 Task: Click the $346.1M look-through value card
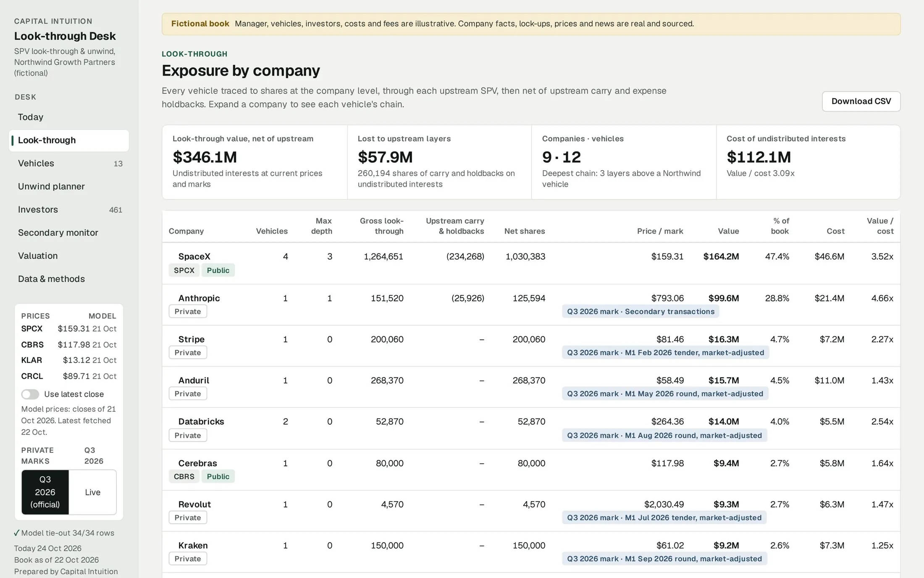coord(255,162)
